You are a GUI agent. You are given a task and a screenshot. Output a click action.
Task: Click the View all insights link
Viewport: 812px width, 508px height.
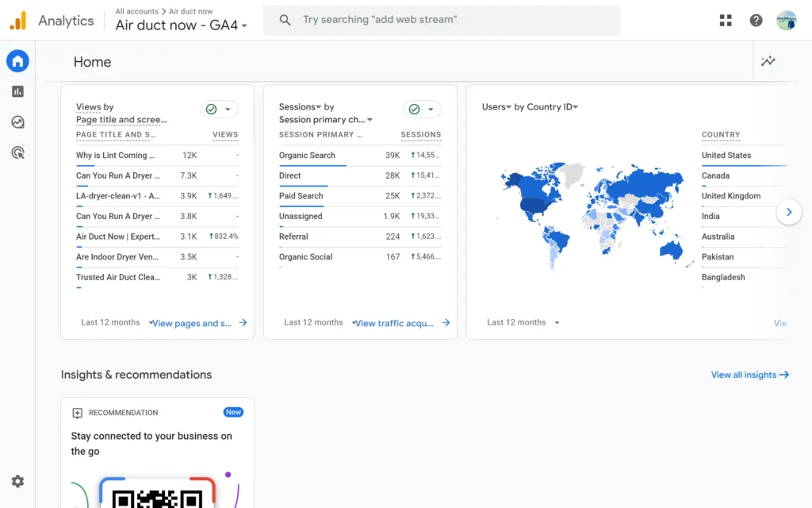click(749, 375)
